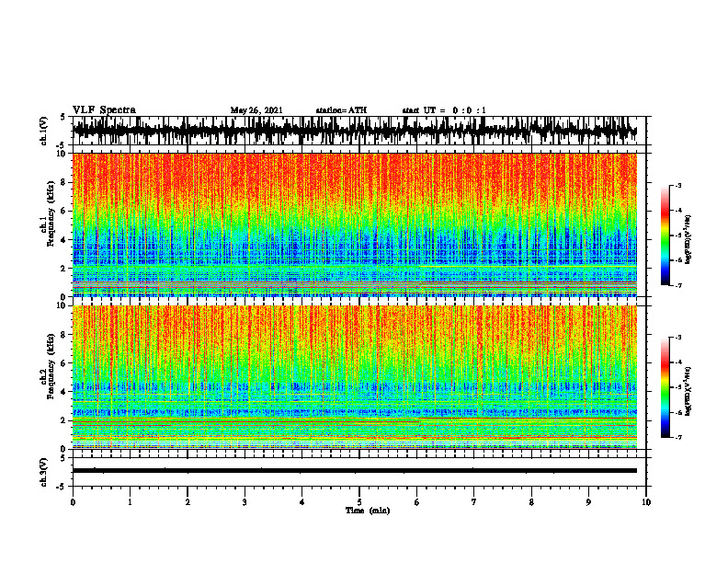Click the "4" kHz tick on ch.2 frequency axis
Screen dimensions: 728x563
(63, 392)
